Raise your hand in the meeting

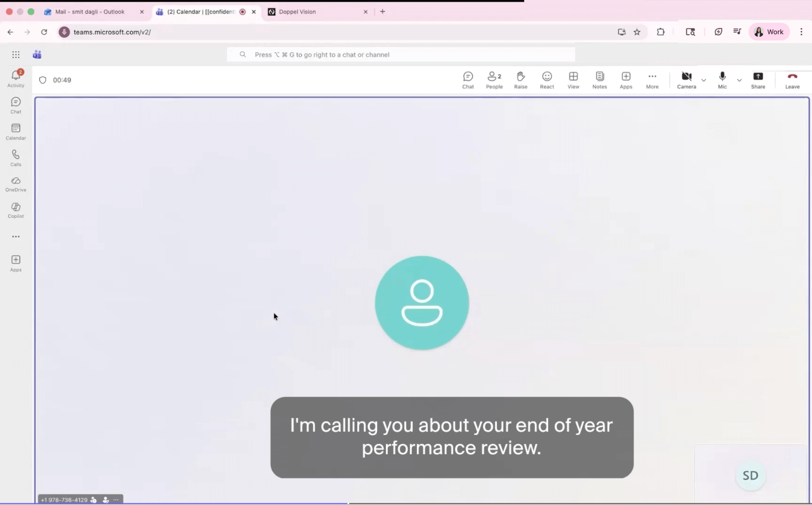(x=520, y=80)
